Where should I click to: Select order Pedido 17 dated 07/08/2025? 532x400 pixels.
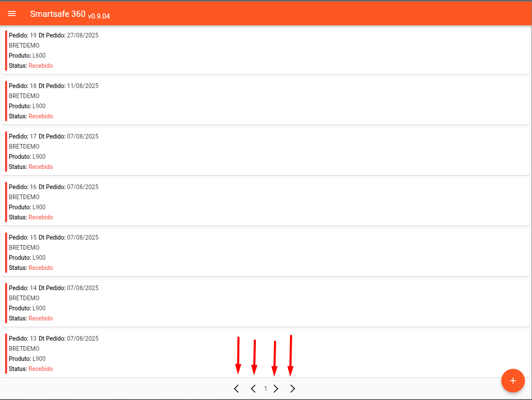tap(265, 152)
